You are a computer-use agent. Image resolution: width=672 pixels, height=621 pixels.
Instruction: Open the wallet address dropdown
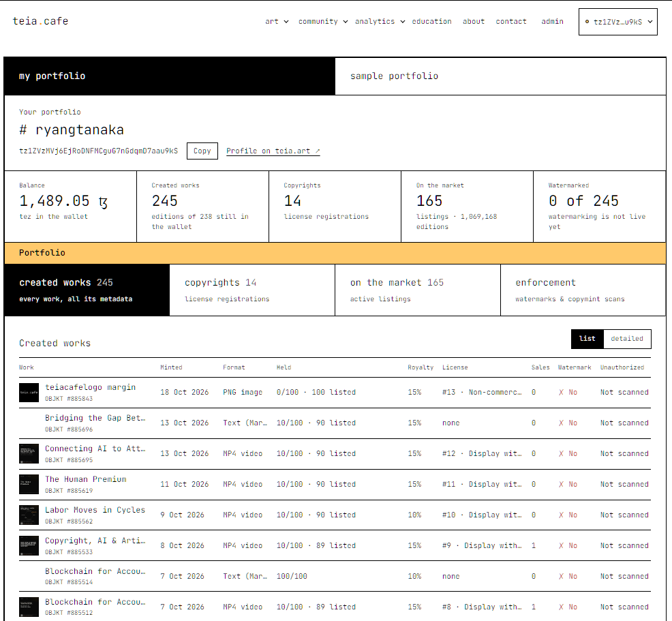pyautogui.click(x=618, y=21)
